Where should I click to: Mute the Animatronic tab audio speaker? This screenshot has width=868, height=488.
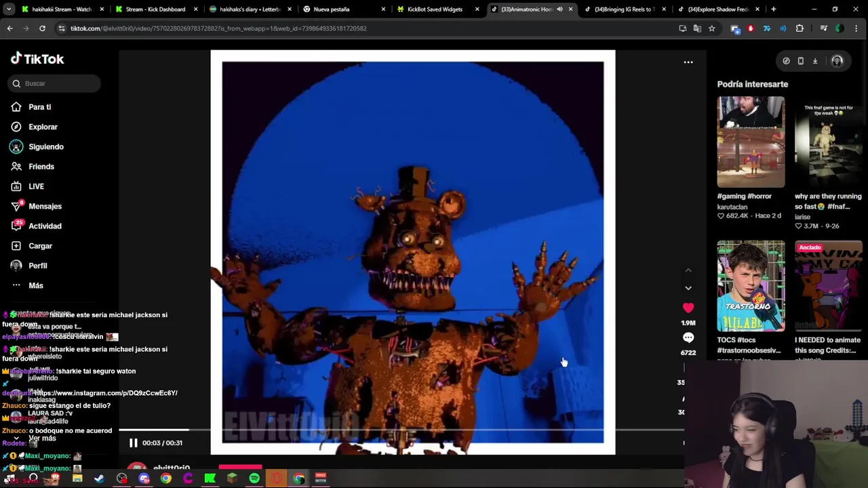coord(559,9)
